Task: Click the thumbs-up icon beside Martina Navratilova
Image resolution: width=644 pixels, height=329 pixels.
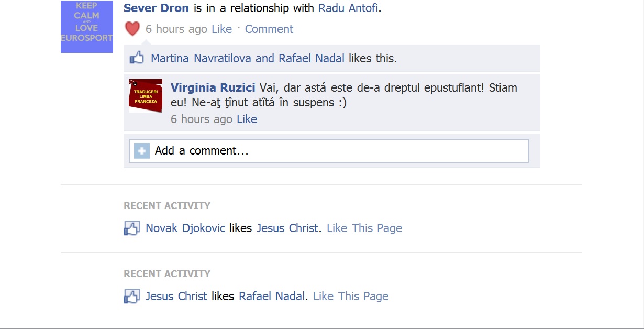Action: (x=137, y=58)
